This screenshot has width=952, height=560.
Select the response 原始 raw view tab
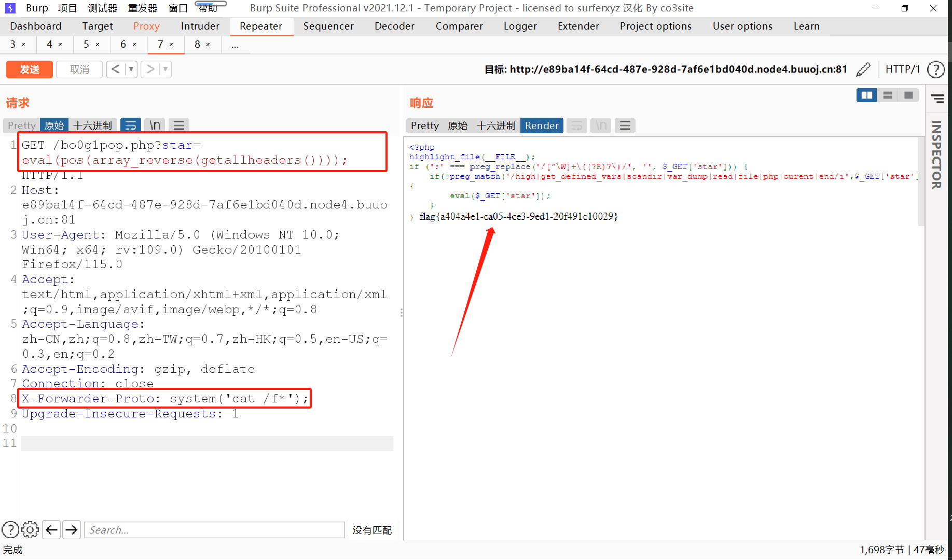tap(458, 125)
